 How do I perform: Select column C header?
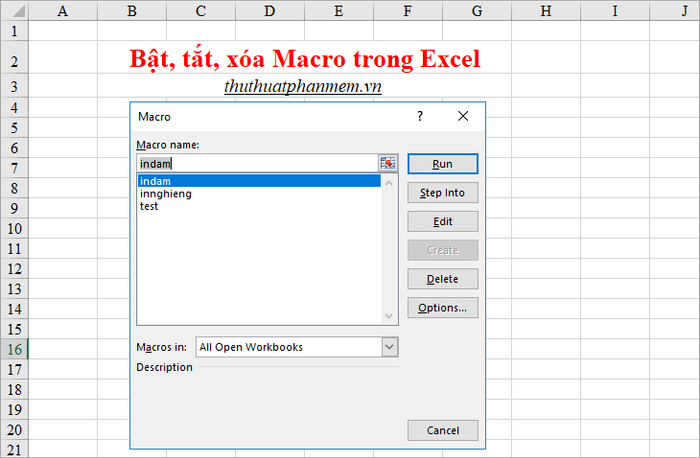(201, 11)
